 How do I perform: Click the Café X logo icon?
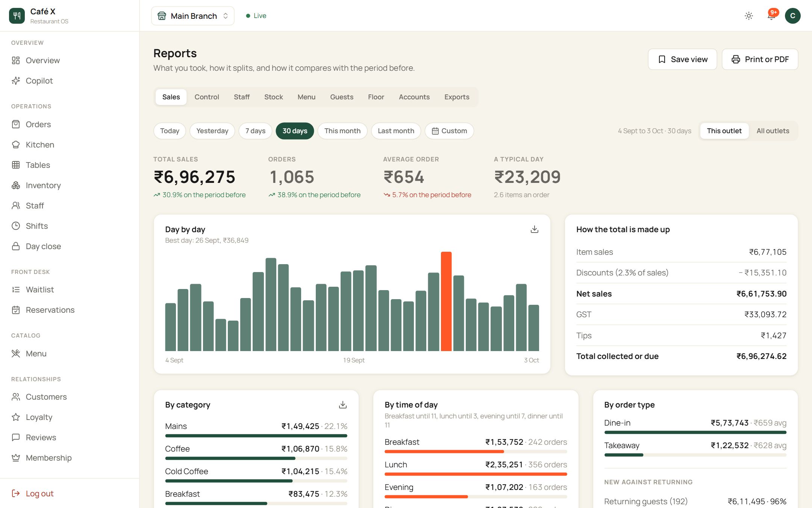click(17, 16)
